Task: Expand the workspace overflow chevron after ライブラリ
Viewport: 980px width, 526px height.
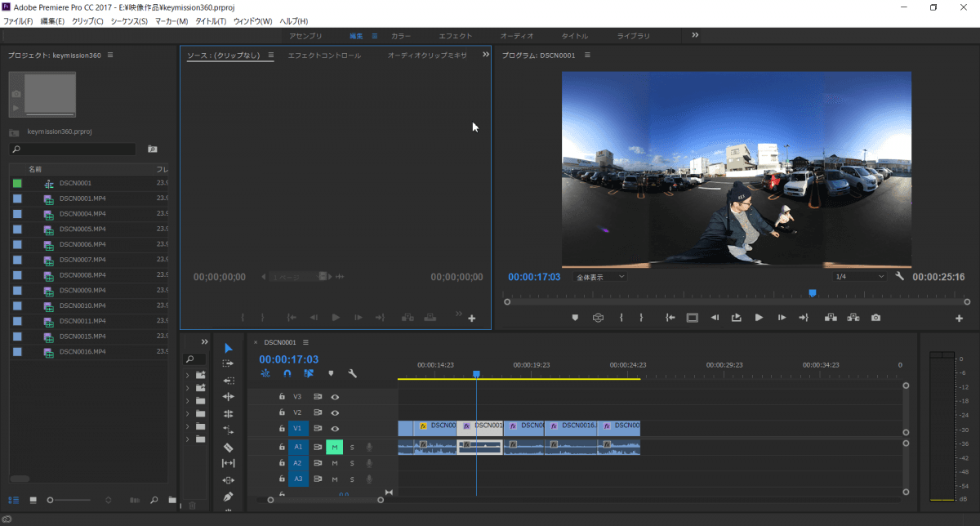Action: (695, 35)
